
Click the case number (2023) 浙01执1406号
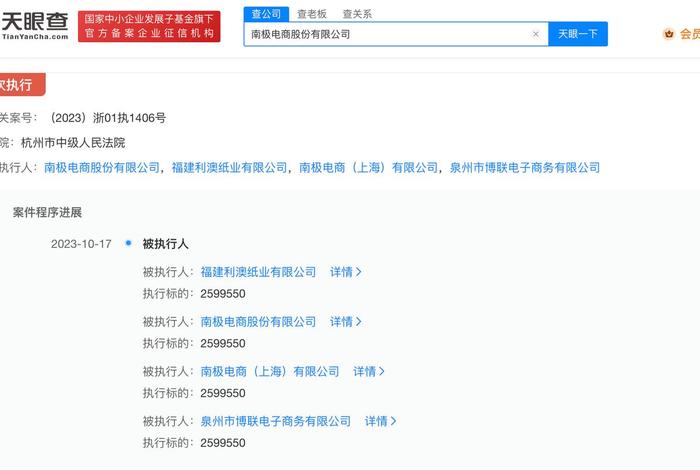click(x=107, y=118)
